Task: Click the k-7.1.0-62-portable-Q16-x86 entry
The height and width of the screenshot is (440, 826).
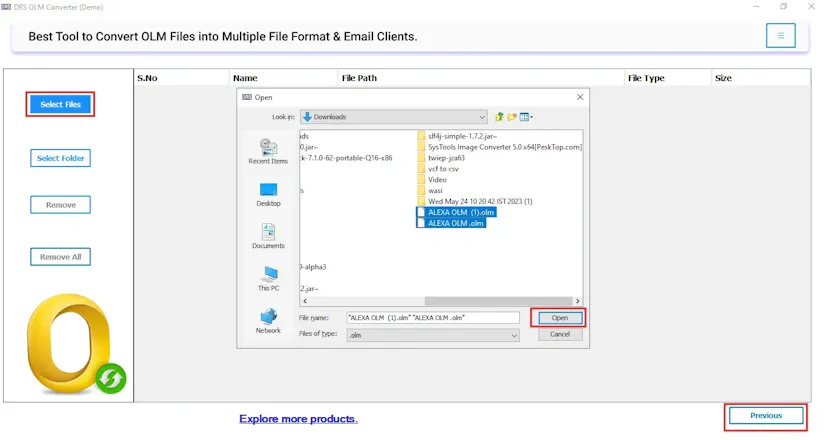Action: 346,158
